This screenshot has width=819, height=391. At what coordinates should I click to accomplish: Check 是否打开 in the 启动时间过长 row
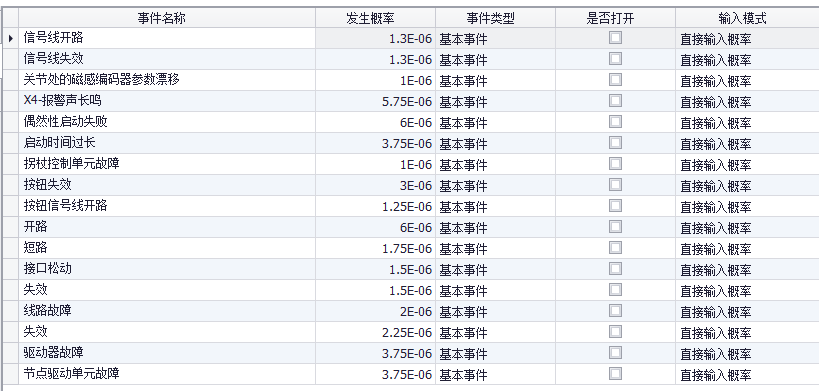[615, 143]
